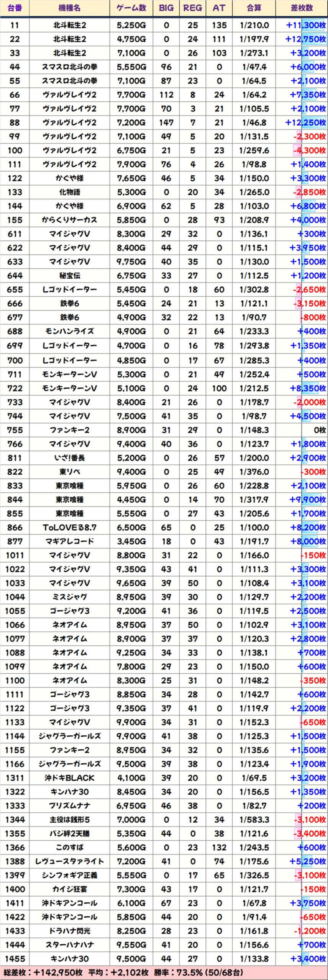Click the 沖ドキBLACK machine name cell
The image size is (328, 980).
(69, 778)
